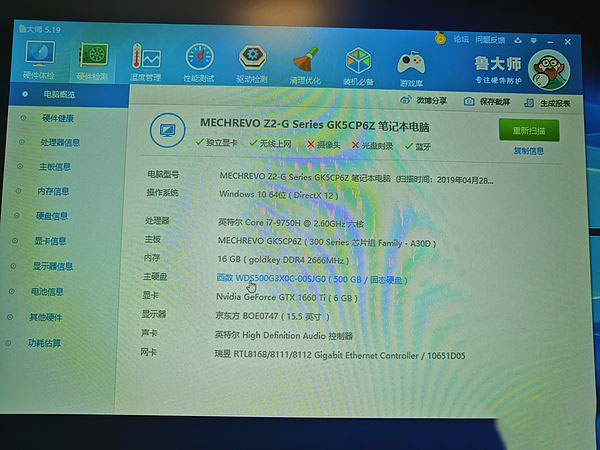The width and height of the screenshot is (600, 450).
Task: Open 装机必备 essential software cube icon
Action: (x=358, y=66)
